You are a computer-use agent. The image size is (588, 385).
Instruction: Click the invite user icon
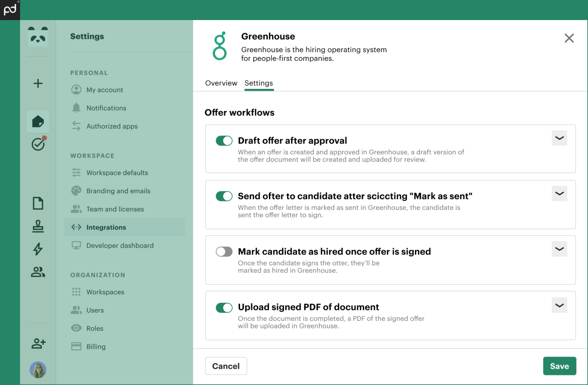(38, 343)
